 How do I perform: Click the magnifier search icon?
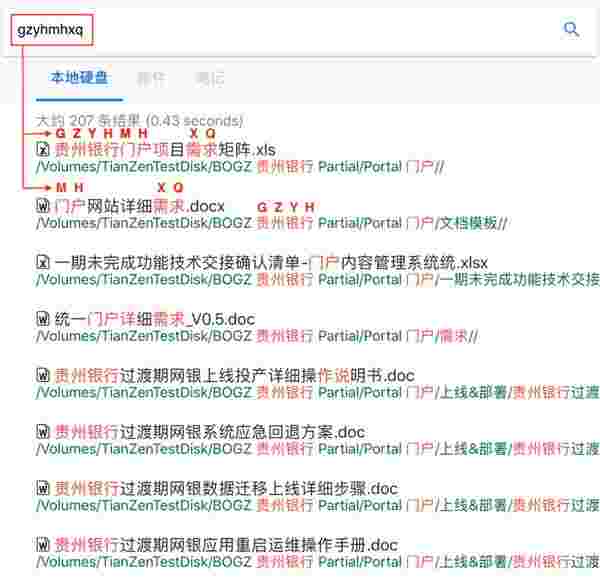click(571, 29)
